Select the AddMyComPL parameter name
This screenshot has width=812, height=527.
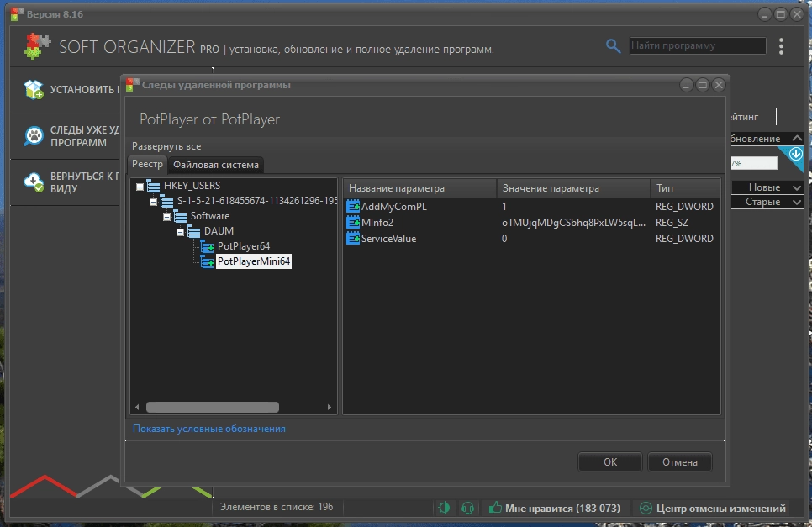click(x=394, y=207)
